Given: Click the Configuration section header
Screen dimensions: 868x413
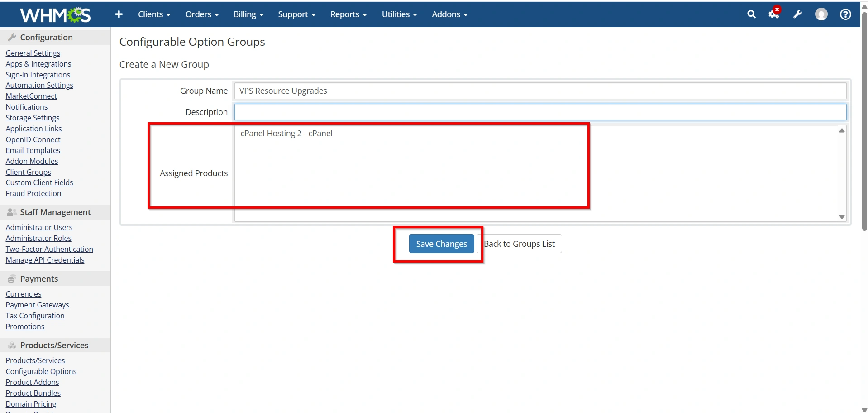Looking at the screenshot, I should point(55,37).
